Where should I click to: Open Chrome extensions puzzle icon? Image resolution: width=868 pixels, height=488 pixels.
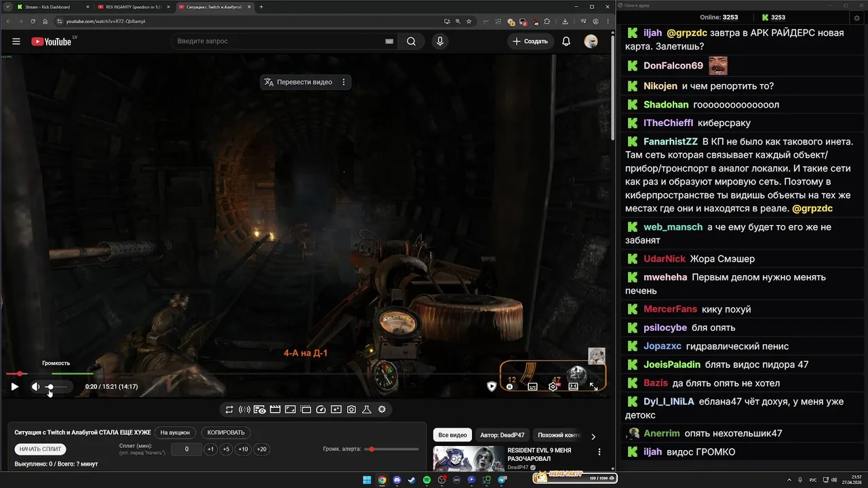click(547, 21)
